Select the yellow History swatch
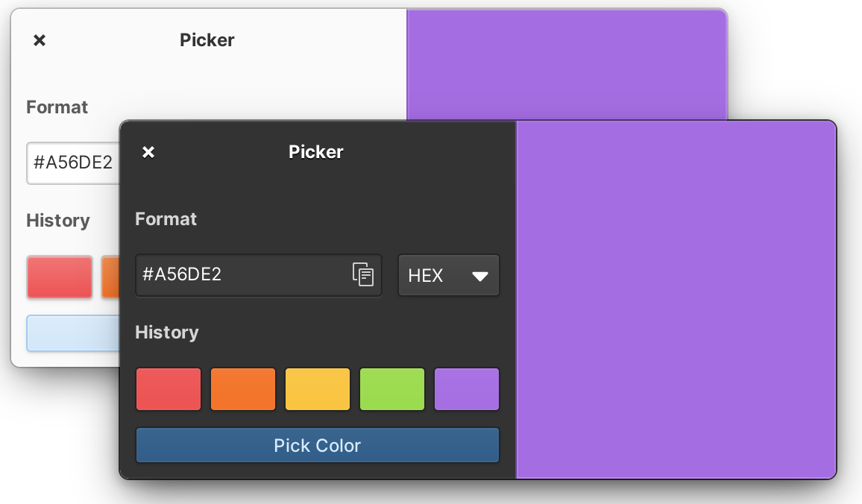This screenshot has width=862, height=504. [x=317, y=388]
